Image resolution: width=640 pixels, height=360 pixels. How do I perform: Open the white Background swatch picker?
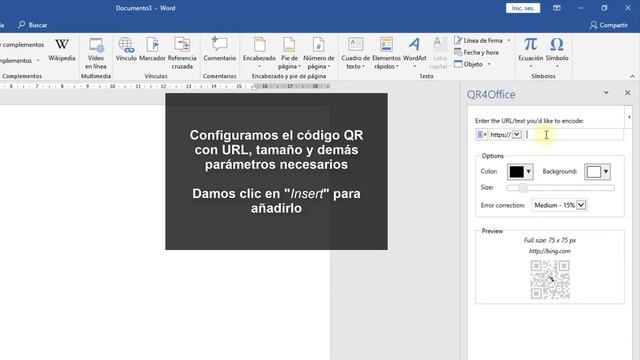pyautogui.click(x=598, y=172)
